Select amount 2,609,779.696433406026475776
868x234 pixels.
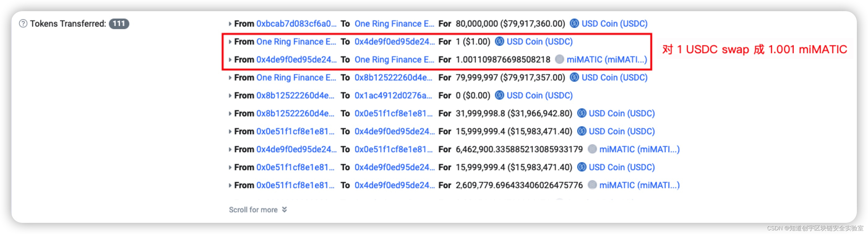point(519,185)
